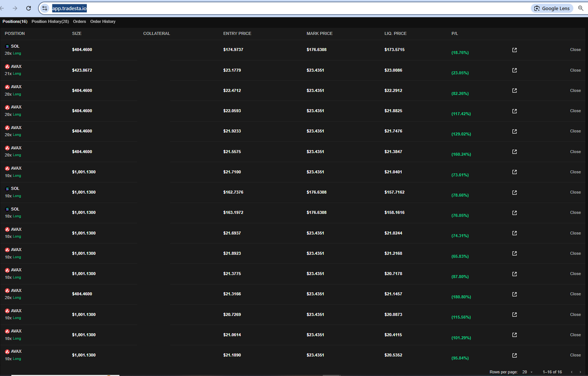Viewport: 588px width, 376px height.
Task: Go to previous page of positions
Action: pos(572,372)
